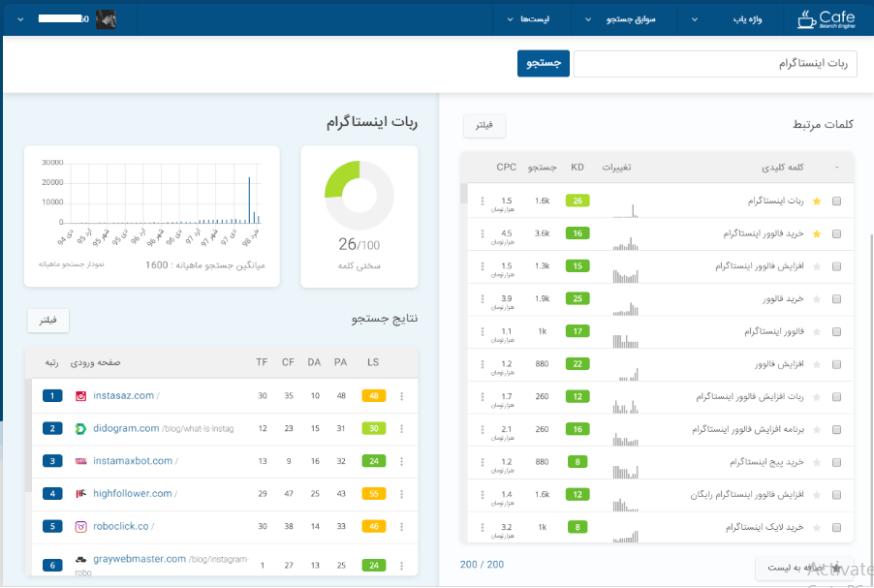Click the star icon beside ربات اینستاگرام keyword
The image size is (874, 588).
[816, 201]
